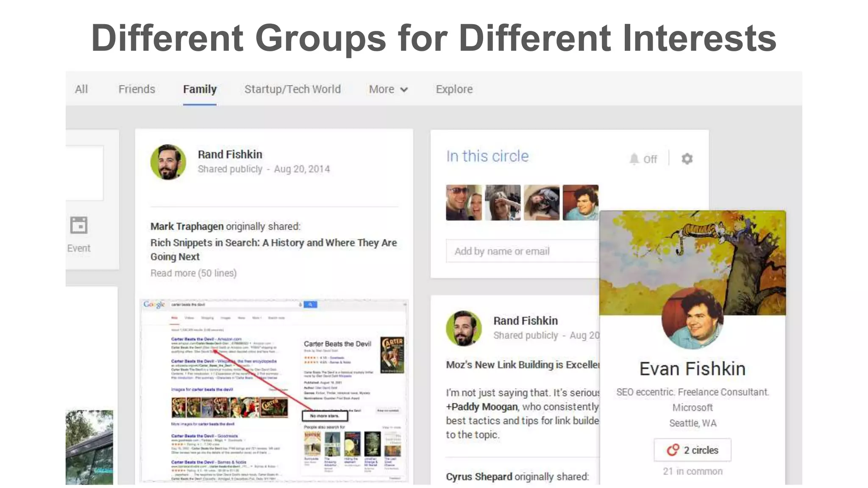Click the Seattle, WA location text

[x=693, y=423]
